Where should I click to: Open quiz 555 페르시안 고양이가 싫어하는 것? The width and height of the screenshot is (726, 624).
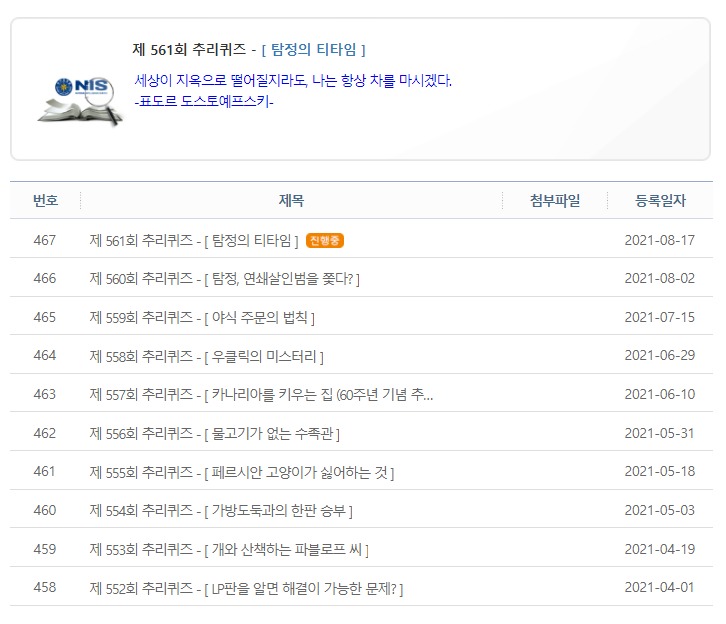tap(242, 472)
